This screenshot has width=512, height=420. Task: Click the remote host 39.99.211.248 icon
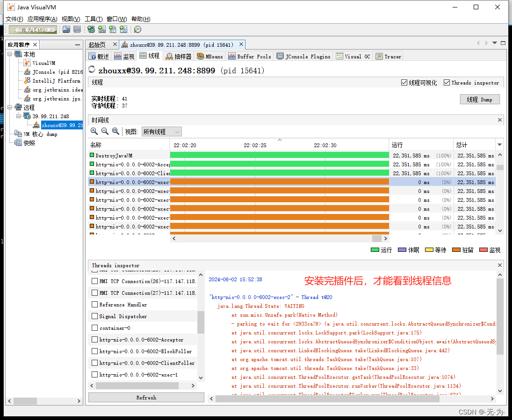tap(27, 116)
